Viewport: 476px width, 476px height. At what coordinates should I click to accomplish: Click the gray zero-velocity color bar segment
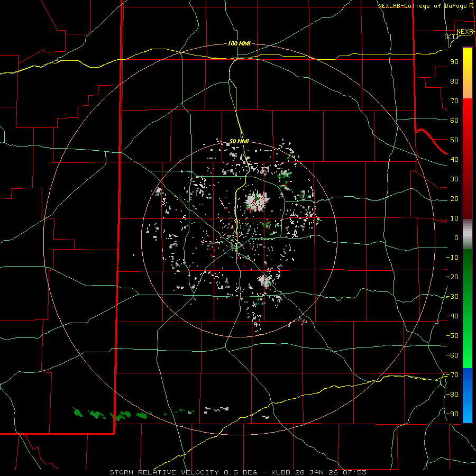pos(467,234)
